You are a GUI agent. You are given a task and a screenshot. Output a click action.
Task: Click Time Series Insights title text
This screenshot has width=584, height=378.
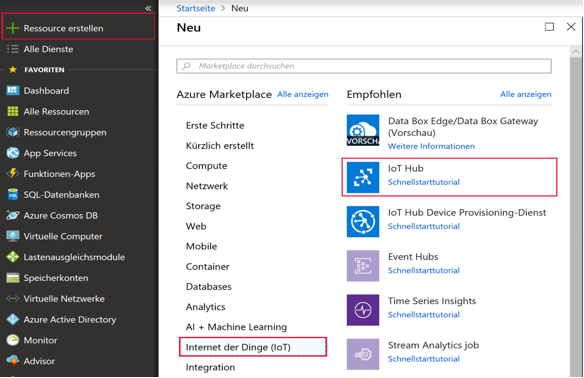(x=432, y=301)
